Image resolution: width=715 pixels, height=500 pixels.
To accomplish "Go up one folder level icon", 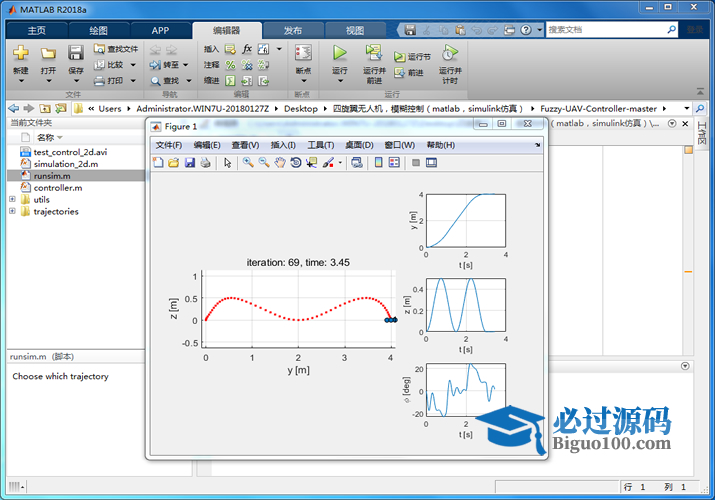I will coord(45,108).
